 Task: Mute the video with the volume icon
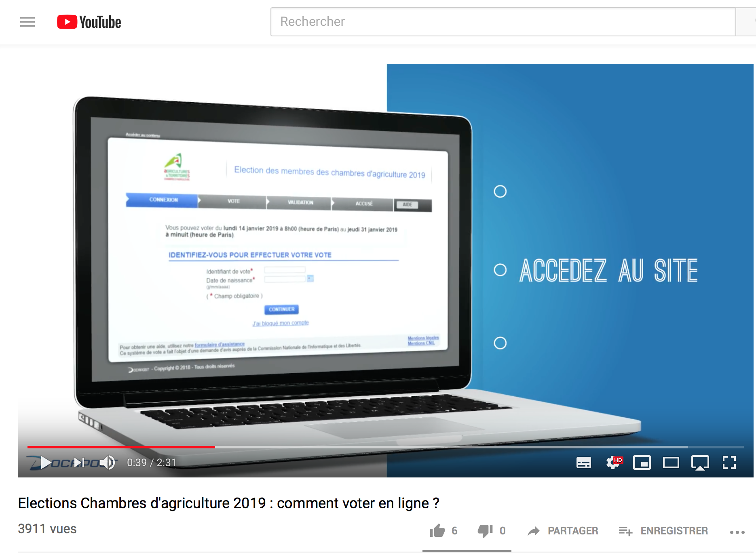108,462
